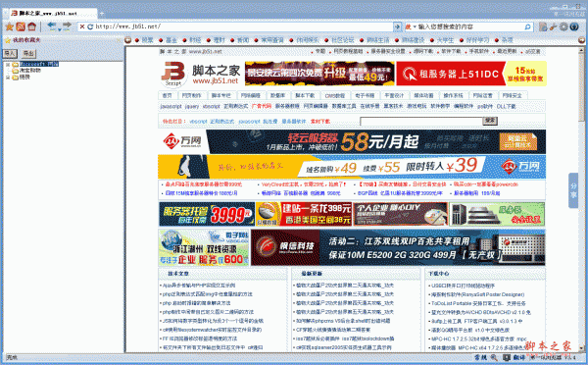588x365 pixels.
Task: Click scrollbar down arrow of page
Action: click(581, 349)
